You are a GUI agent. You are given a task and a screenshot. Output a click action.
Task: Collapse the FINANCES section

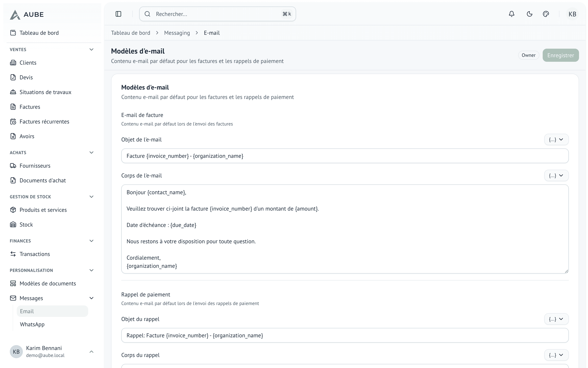(x=92, y=241)
